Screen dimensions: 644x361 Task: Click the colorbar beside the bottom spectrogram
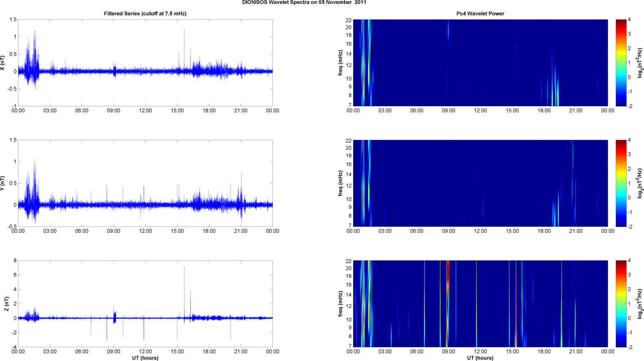[621, 304]
